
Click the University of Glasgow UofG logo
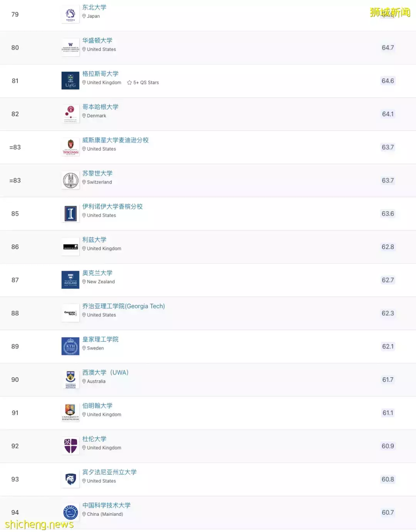click(70, 81)
